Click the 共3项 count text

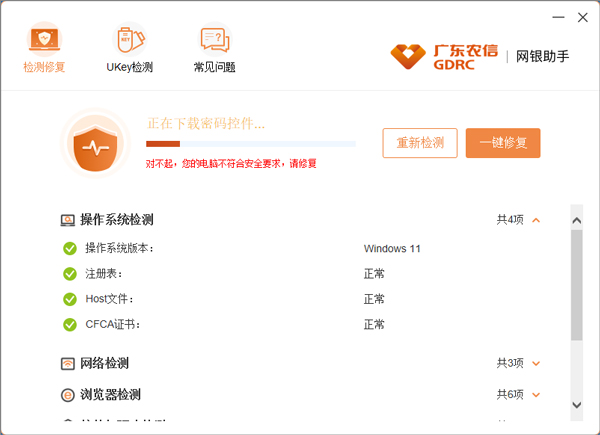510,363
